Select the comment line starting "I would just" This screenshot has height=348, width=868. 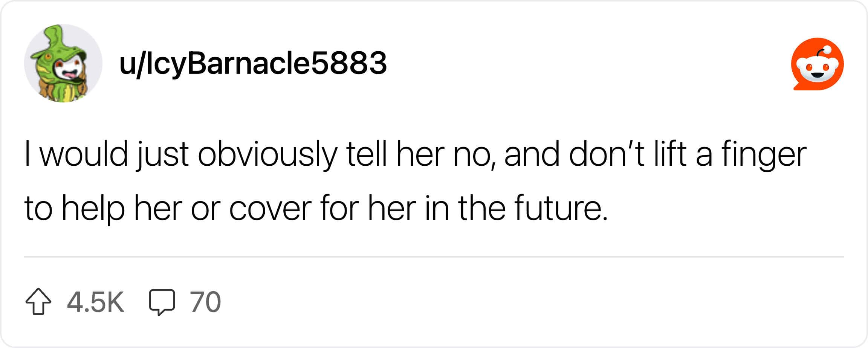coord(416,154)
